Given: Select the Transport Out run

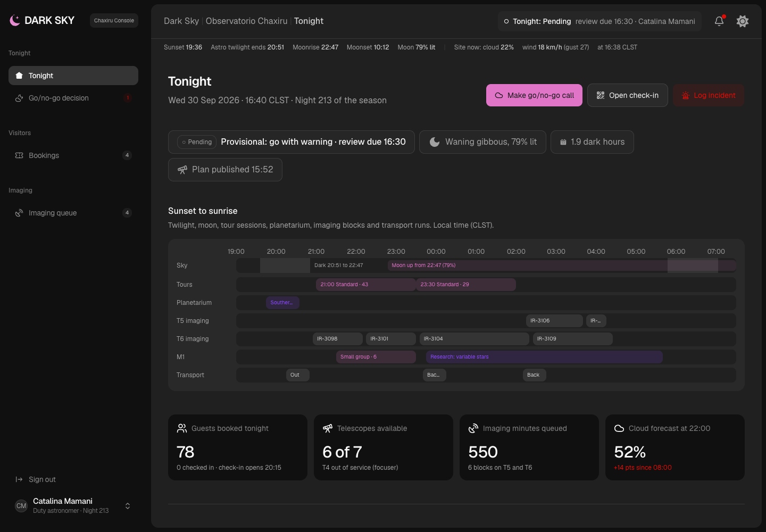Looking at the screenshot, I should tap(298, 375).
